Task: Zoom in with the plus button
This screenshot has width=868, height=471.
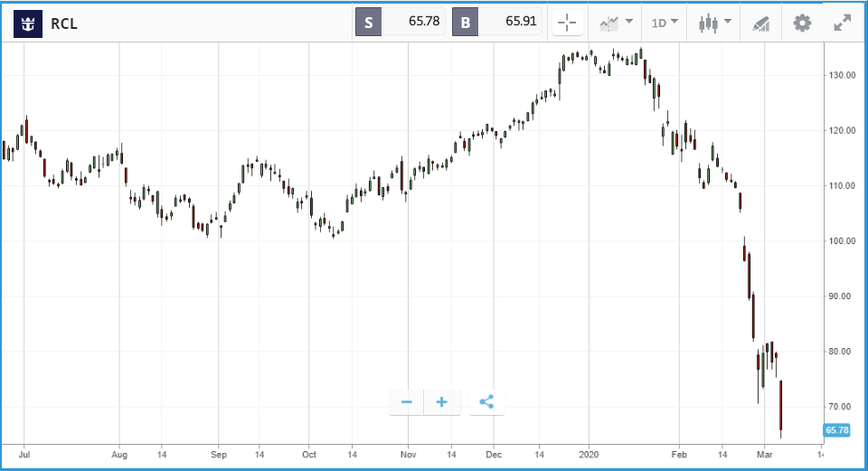Action: click(442, 401)
